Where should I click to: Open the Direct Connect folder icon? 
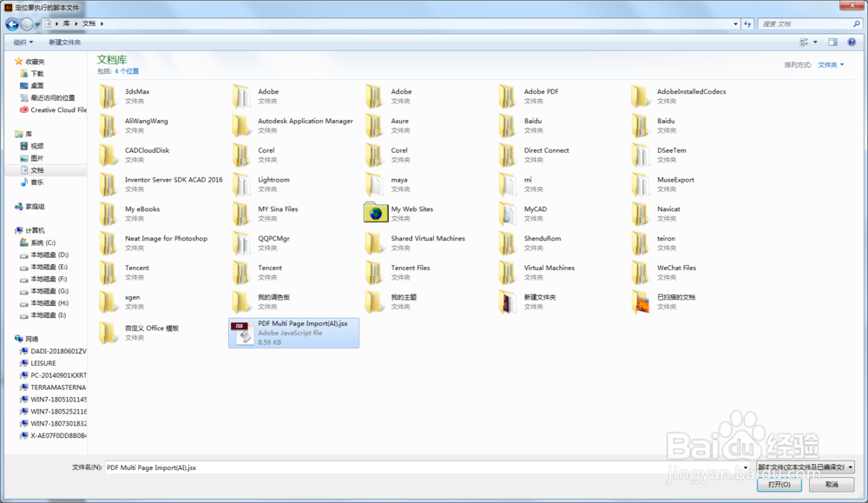507,156
